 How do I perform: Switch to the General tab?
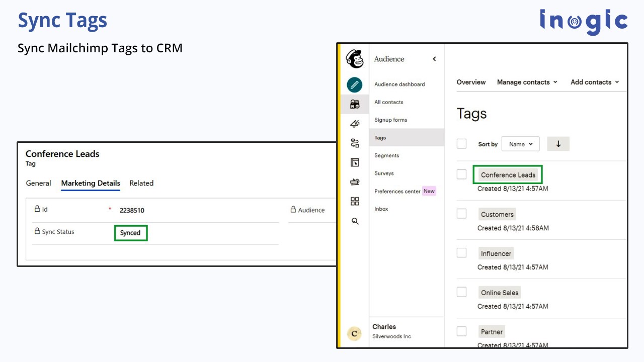(x=38, y=183)
